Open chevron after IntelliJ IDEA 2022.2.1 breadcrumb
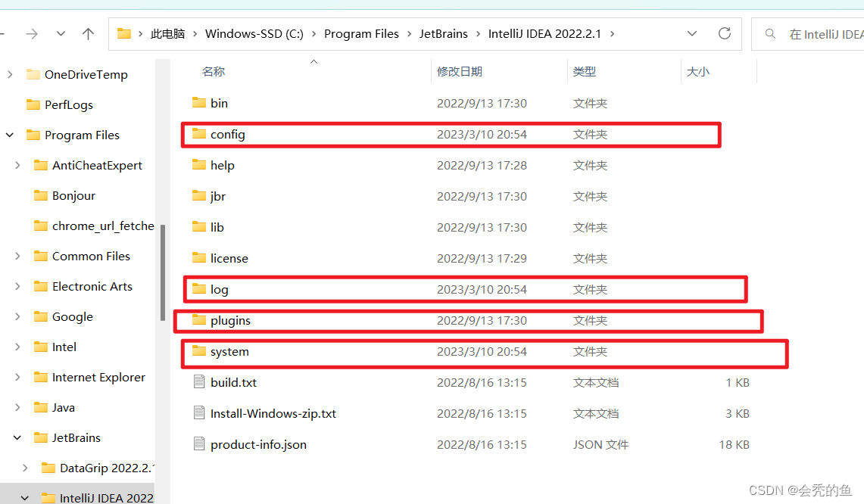Viewport: 864px width, 504px height. 612,34
